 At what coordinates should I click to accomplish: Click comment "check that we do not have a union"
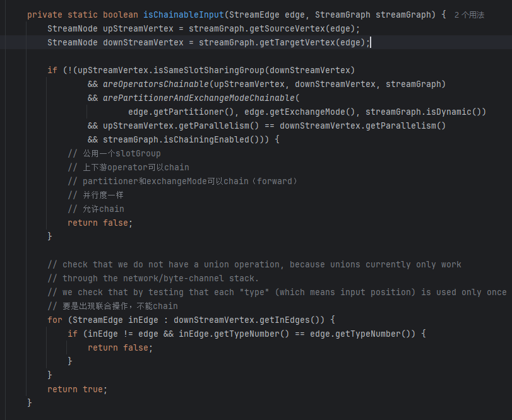(254, 264)
